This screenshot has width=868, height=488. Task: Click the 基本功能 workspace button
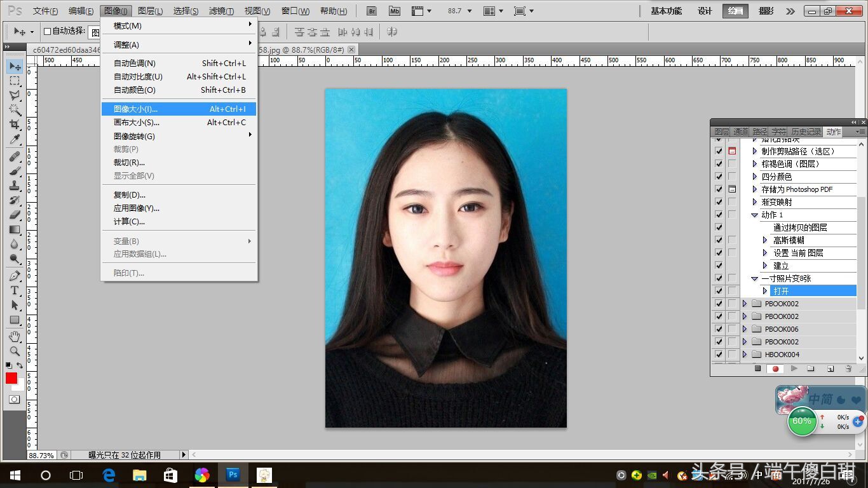click(x=666, y=11)
